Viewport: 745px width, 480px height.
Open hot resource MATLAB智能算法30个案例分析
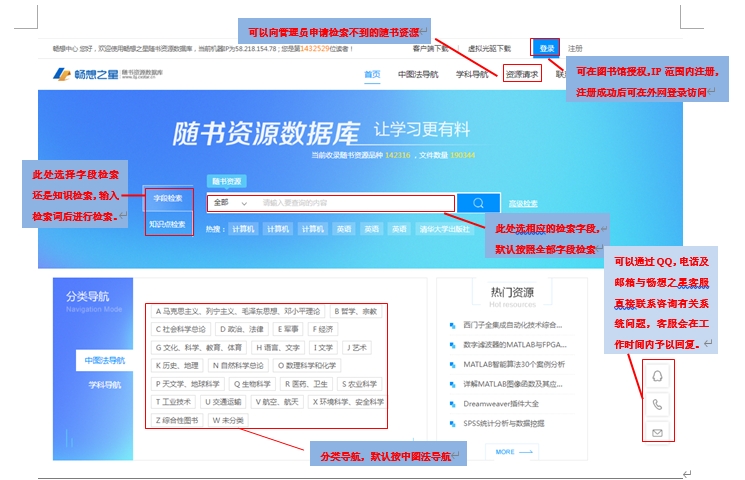point(514,365)
